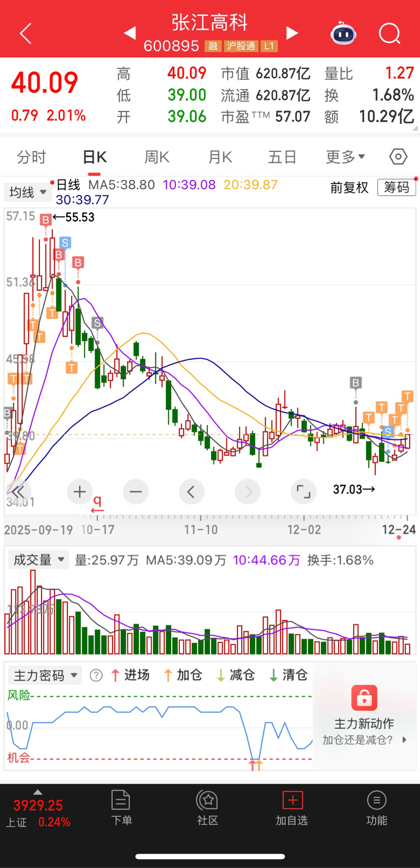Go back with the top-left arrow
Screen dimensions: 420x868
[25, 33]
